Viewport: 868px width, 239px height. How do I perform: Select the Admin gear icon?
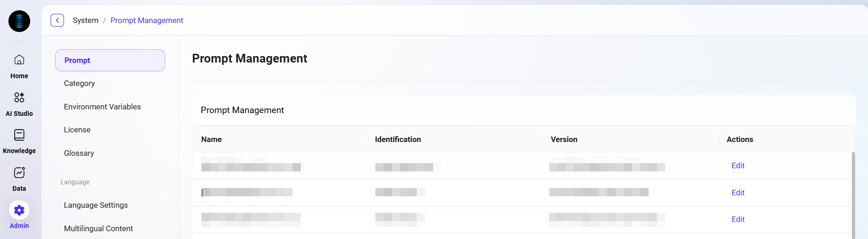click(19, 211)
